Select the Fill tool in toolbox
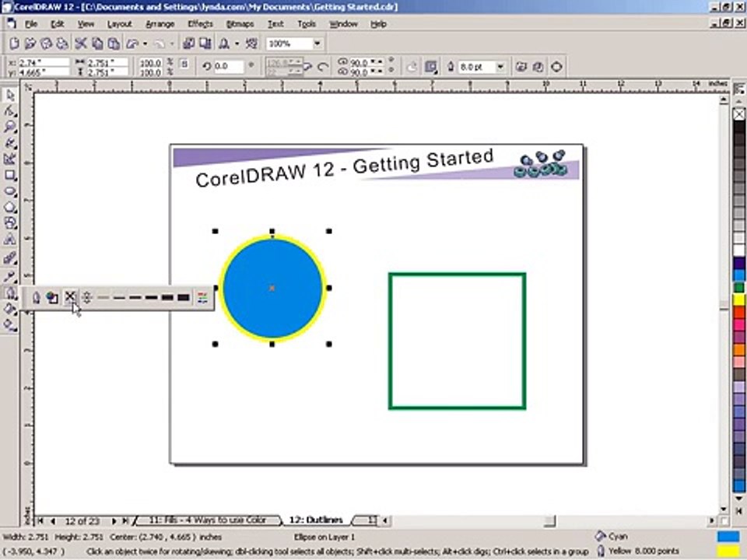The height and width of the screenshot is (560, 747). pos(10,310)
